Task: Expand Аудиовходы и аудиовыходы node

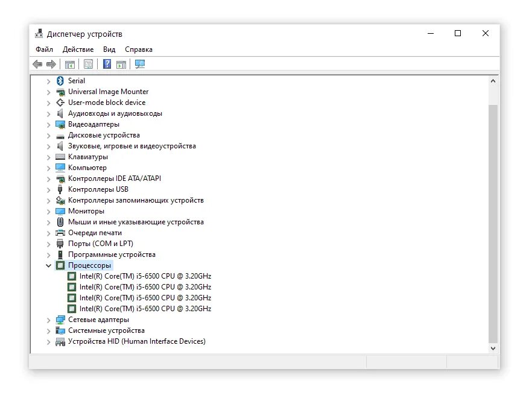Action: click(x=48, y=114)
